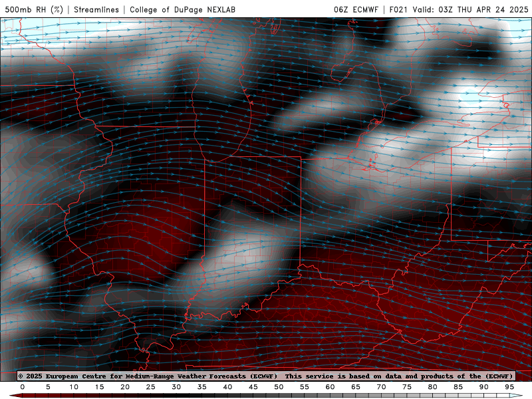Viewport: 532px width, 399px height.
Task: Click the colorbar label "90"
Action: 484,387
